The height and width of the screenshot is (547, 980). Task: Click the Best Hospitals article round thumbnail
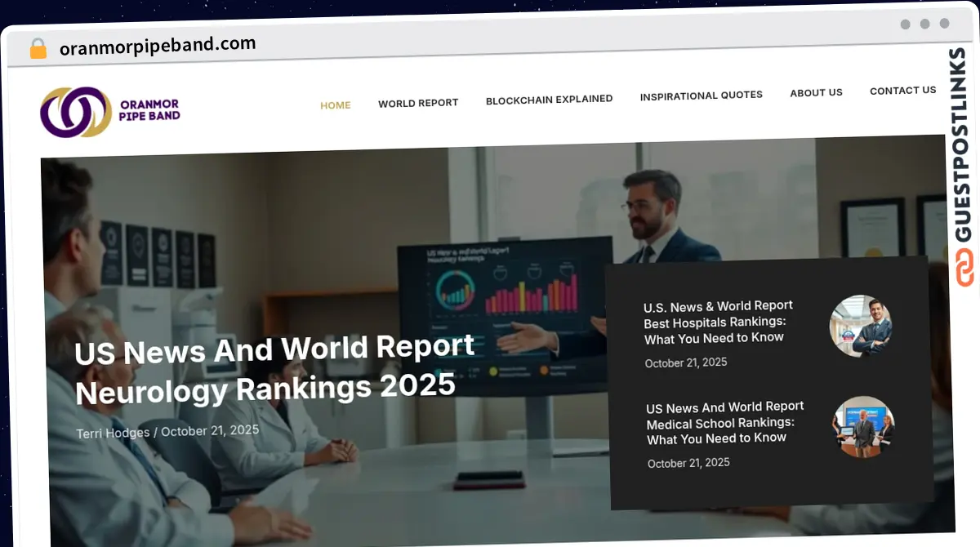click(861, 326)
